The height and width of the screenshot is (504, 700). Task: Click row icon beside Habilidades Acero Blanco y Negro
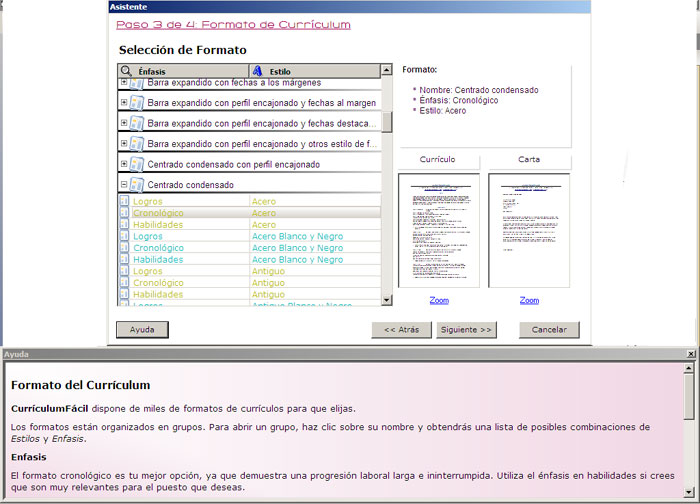click(124, 259)
